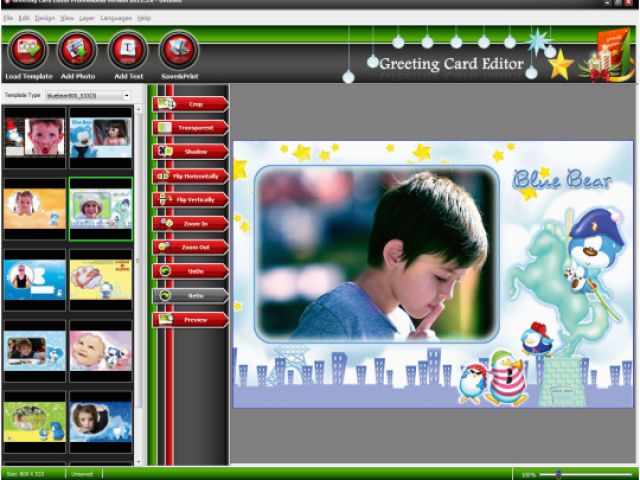This screenshot has height=480, width=640.
Task: Open the Design menu
Action: click(44, 18)
